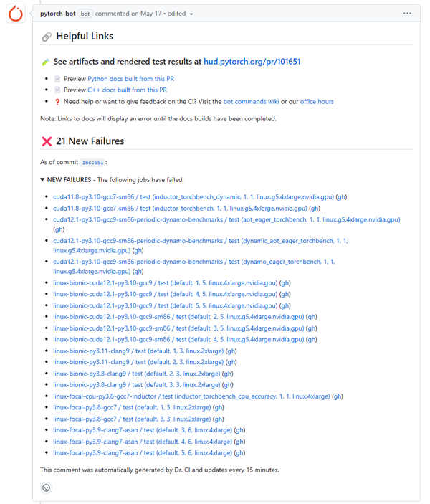Screen dimensions: 430x504
Task: Expand the edited history dropdown arrow
Action: 191,14
